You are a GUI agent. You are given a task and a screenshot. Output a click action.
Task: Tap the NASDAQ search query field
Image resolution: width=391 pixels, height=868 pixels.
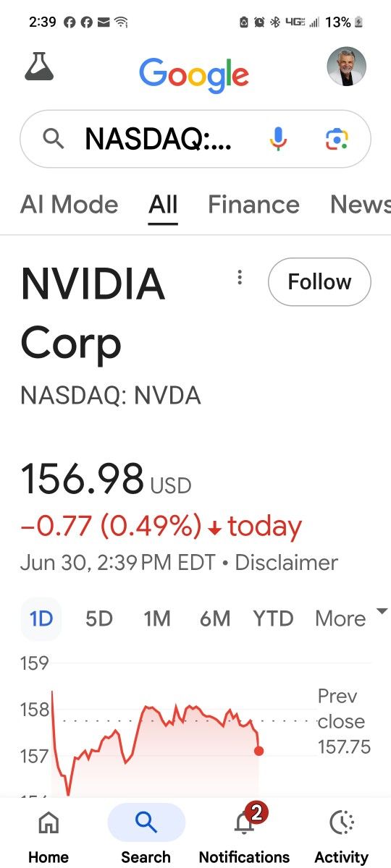point(159,138)
